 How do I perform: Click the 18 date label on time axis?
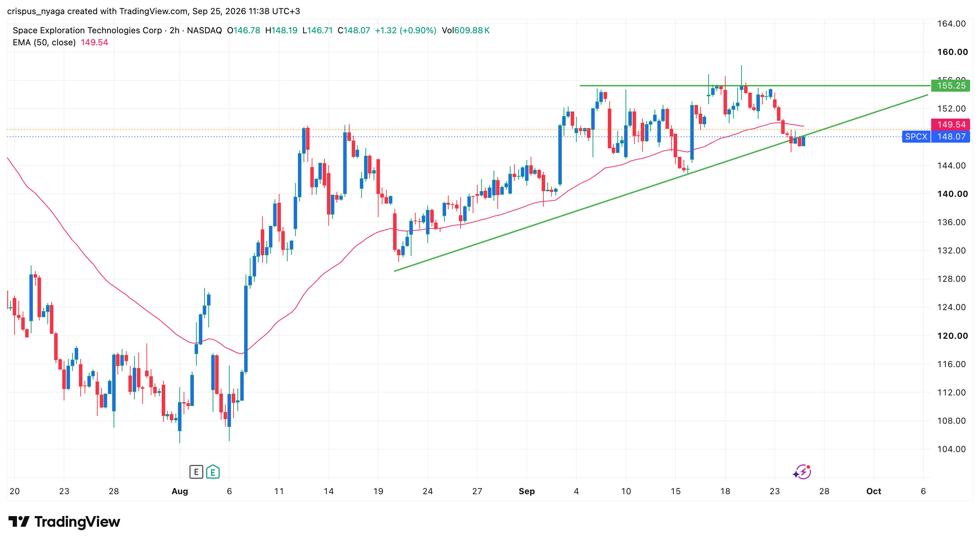725,491
